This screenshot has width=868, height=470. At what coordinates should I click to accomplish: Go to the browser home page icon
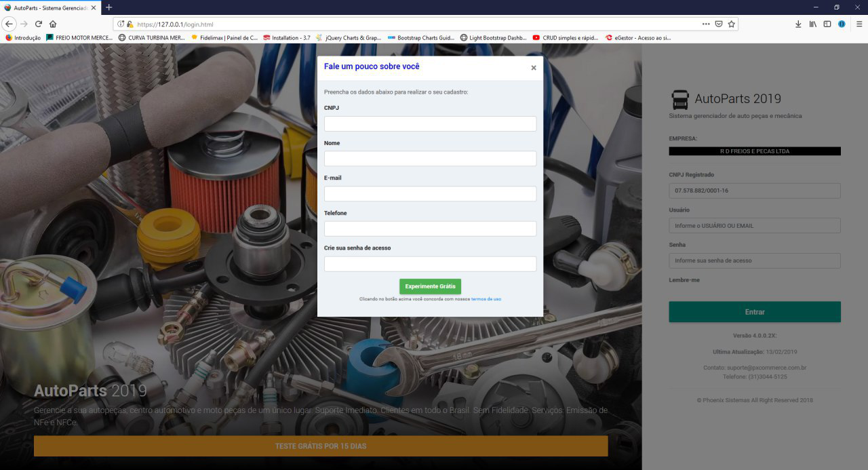click(x=53, y=24)
